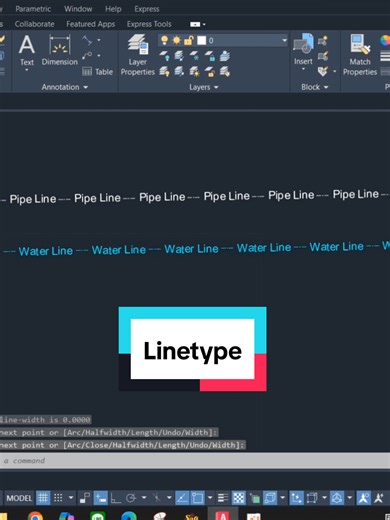Click the AutoCAD icon in Windows taskbar
This screenshot has height=520, width=390.
(x=223, y=515)
